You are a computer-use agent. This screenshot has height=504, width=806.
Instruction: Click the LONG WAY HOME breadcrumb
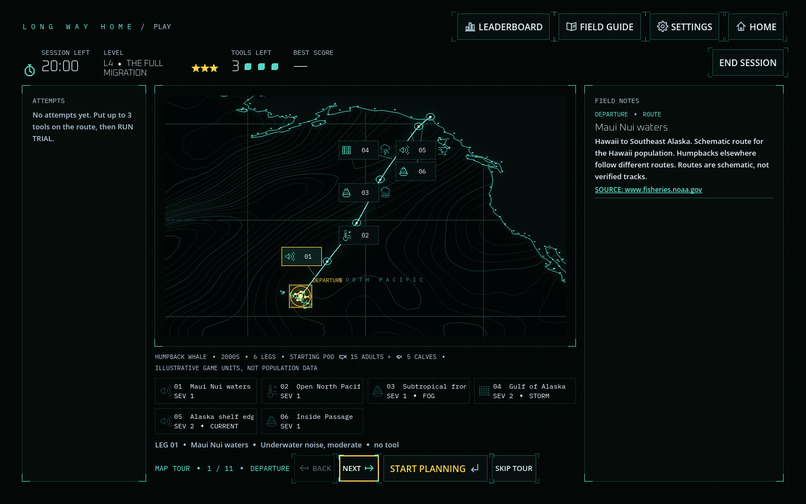tap(78, 27)
